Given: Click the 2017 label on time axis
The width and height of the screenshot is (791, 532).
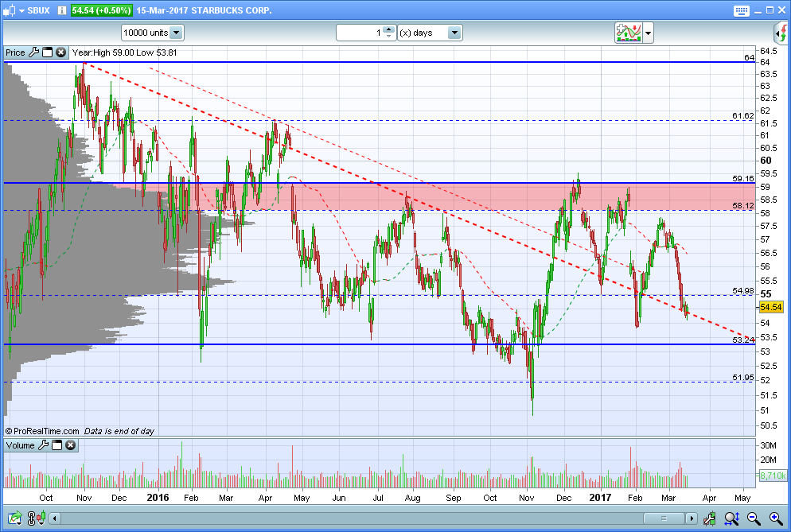Looking at the screenshot, I should (600, 498).
